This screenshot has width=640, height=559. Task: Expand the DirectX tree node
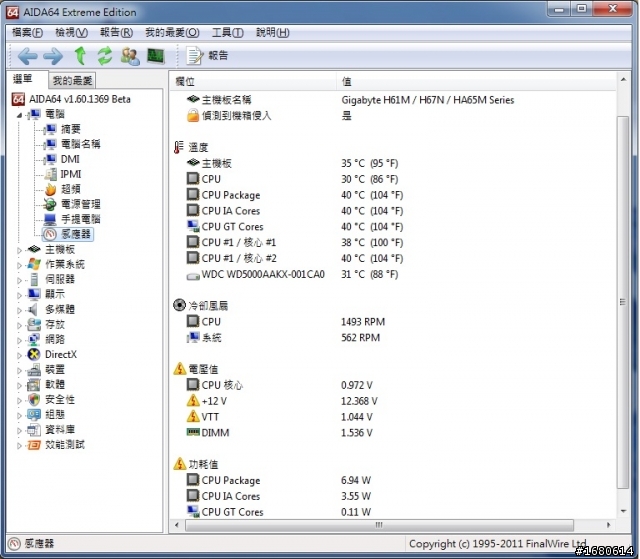[19, 355]
